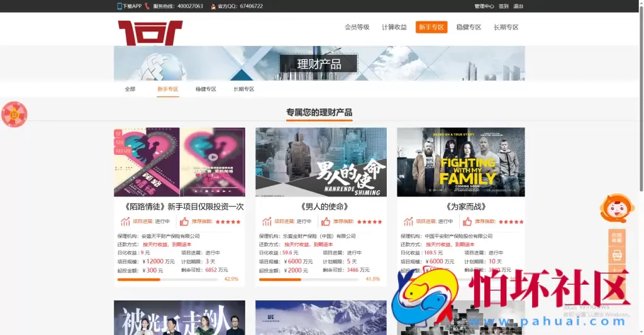Image resolution: width=644 pixels, height=335 pixels.
Task: Open the 被光抓走的人 poster thumbnail
Action: point(179,317)
